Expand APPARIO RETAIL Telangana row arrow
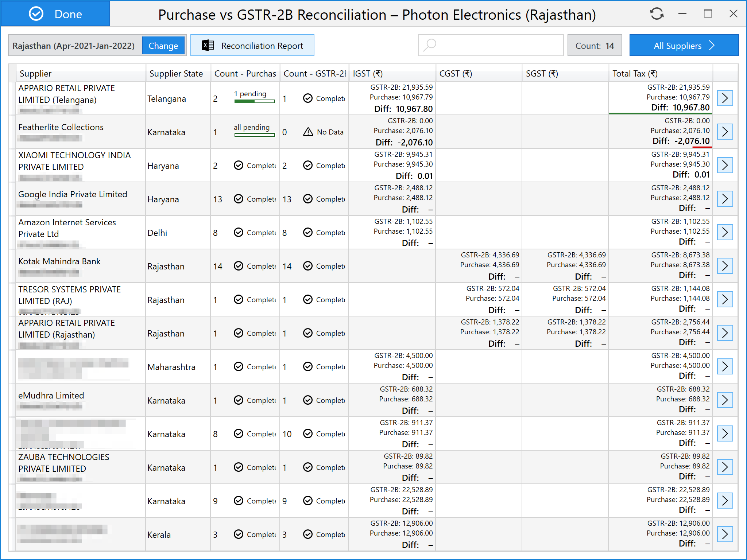The height and width of the screenshot is (560, 747). click(x=725, y=98)
